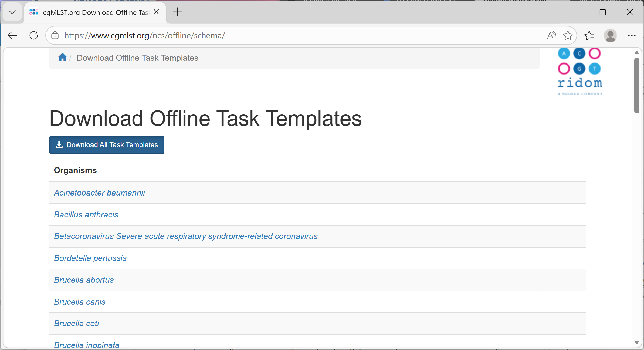Reload the current page
Screen dimensions: 644x350
click(34, 35)
